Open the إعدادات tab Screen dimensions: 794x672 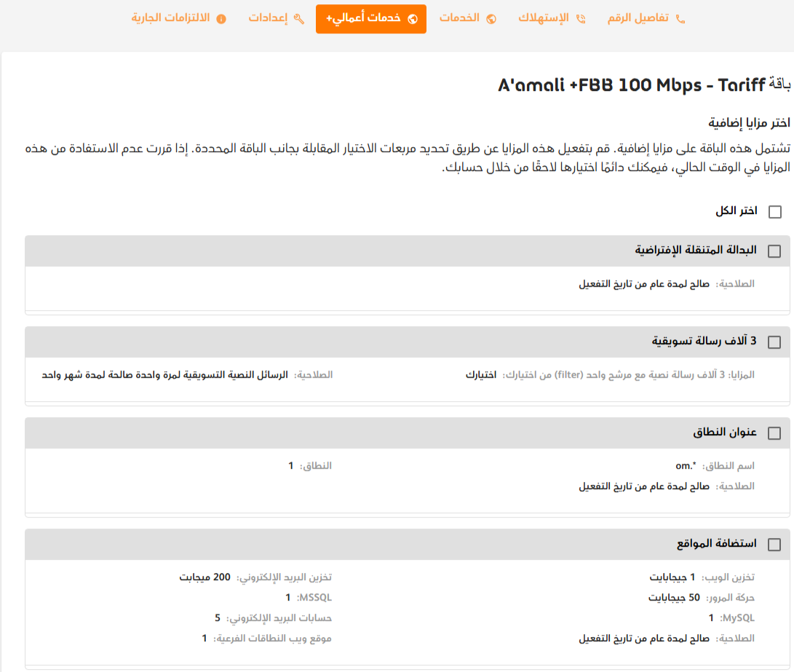(x=268, y=19)
